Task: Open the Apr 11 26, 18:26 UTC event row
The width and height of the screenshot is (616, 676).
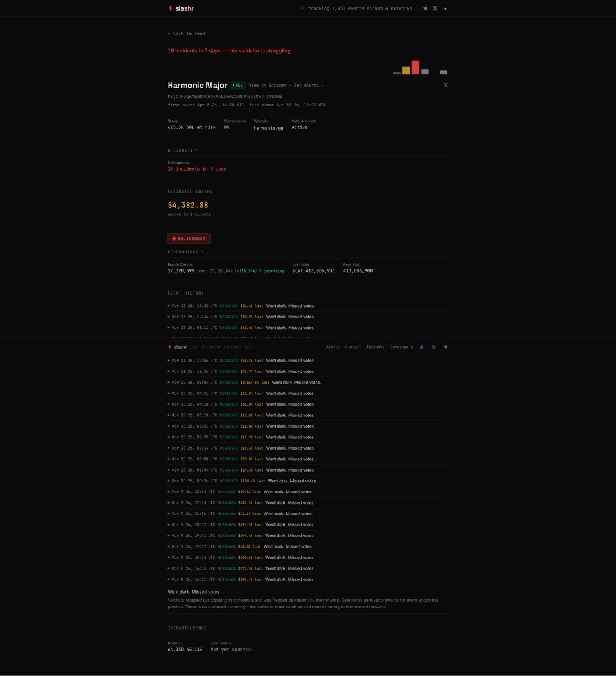Action: (x=308, y=372)
